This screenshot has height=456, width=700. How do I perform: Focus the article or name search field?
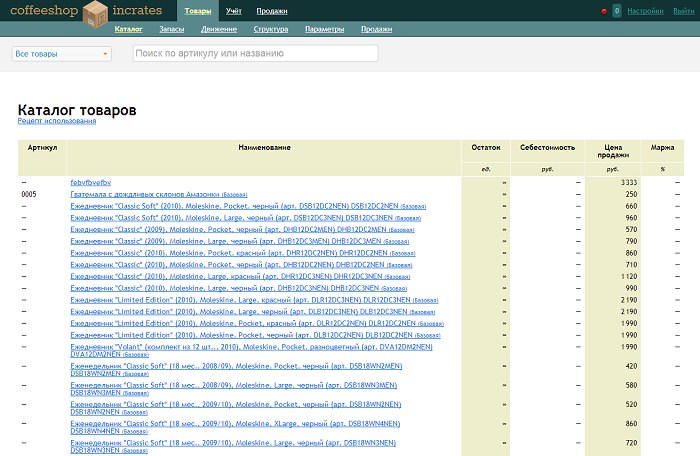pyautogui.click(x=255, y=53)
